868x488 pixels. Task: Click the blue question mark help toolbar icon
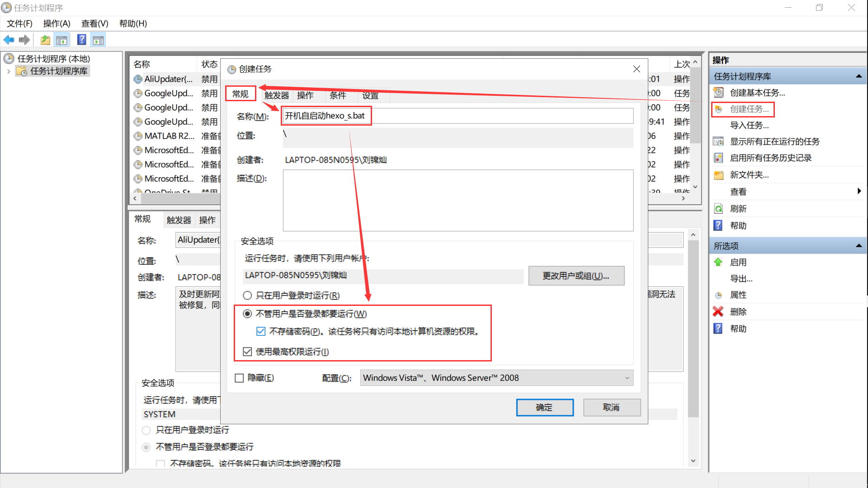(x=82, y=40)
